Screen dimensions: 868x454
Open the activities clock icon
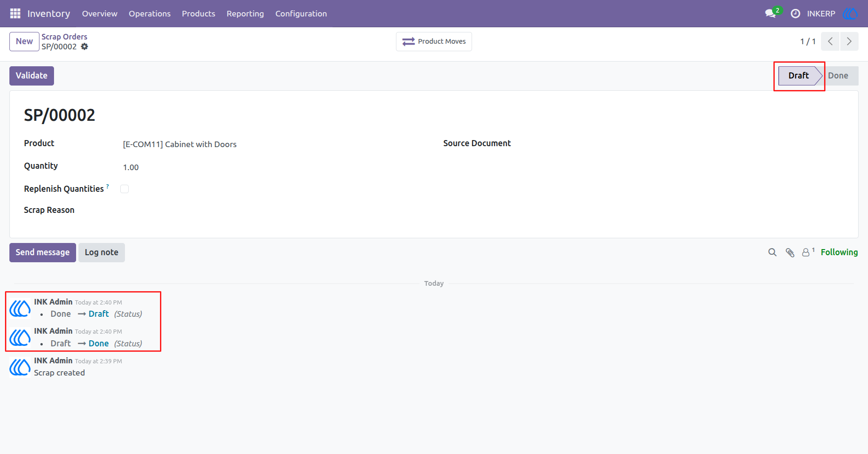point(795,14)
